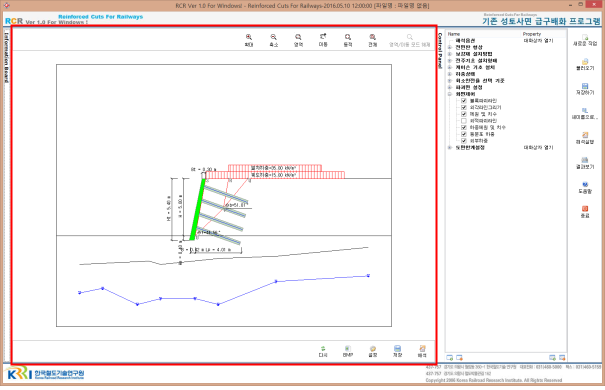Click the 결과보기 results button in sidebar

(x=585, y=163)
